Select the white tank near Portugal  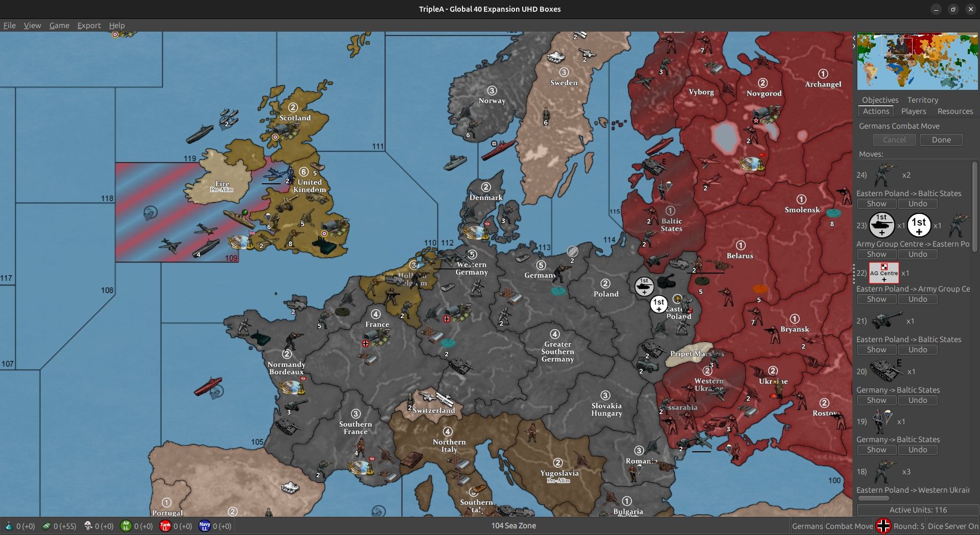point(290,488)
